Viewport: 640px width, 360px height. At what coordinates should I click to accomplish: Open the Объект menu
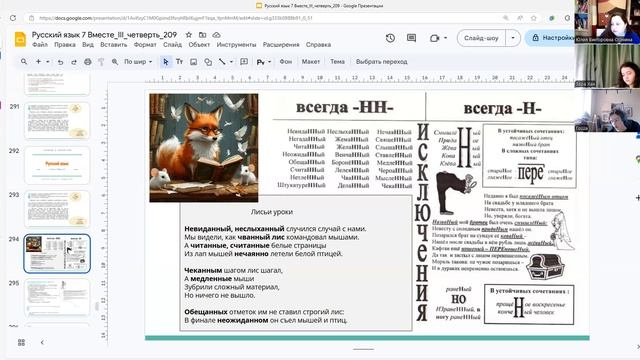[199, 44]
